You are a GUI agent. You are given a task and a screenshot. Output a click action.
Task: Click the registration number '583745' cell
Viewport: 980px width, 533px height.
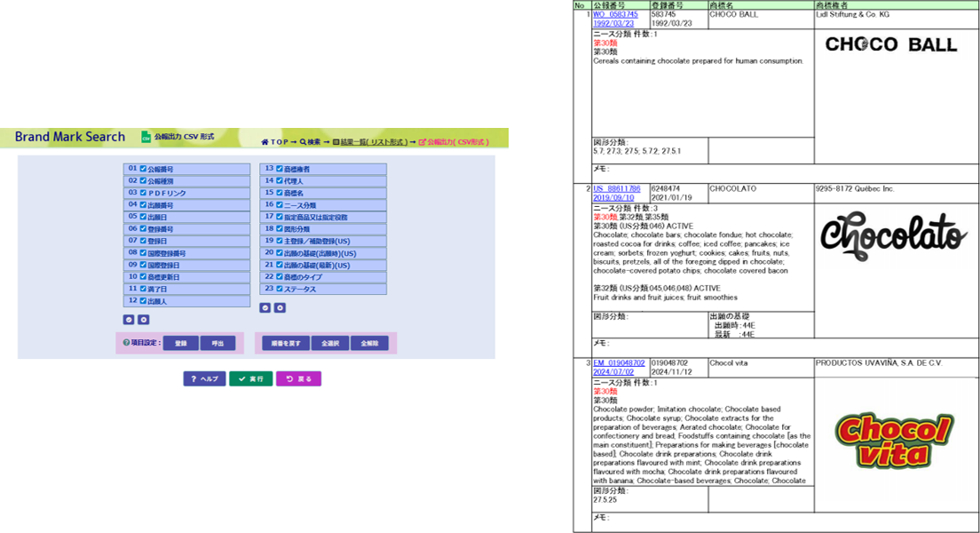pos(679,19)
